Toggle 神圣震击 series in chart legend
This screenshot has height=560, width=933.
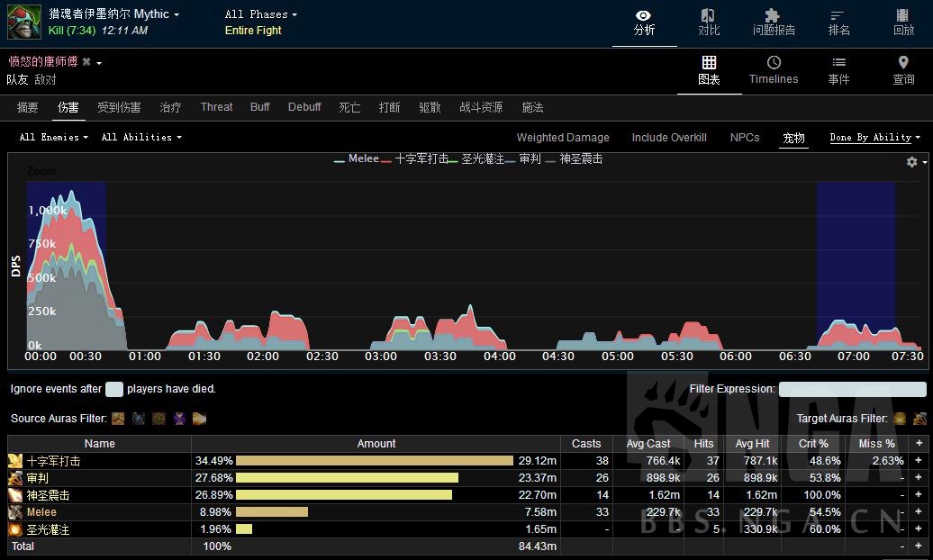pyautogui.click(x=575, y=158)
